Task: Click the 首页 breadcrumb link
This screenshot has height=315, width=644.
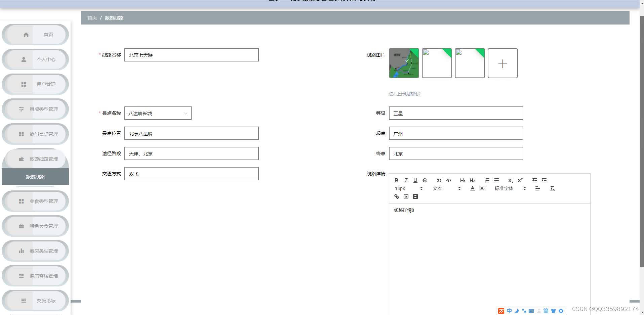Action: click(92, 18)
